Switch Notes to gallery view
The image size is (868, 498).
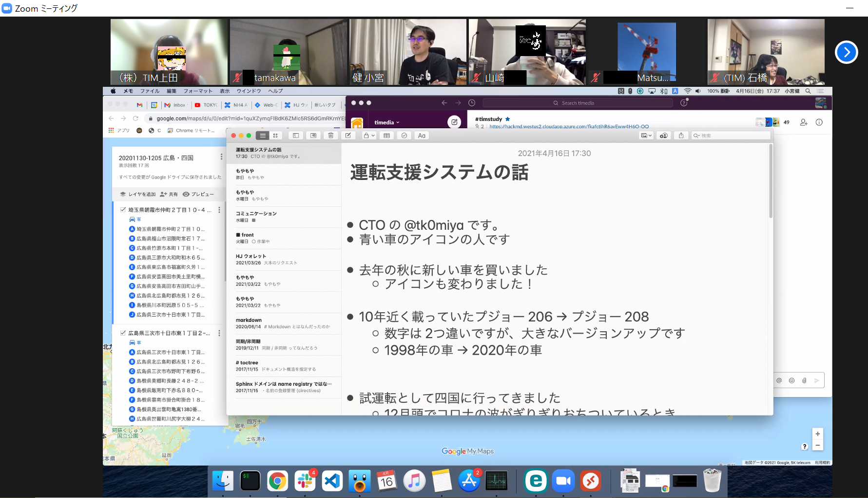(x=275, y=136)
